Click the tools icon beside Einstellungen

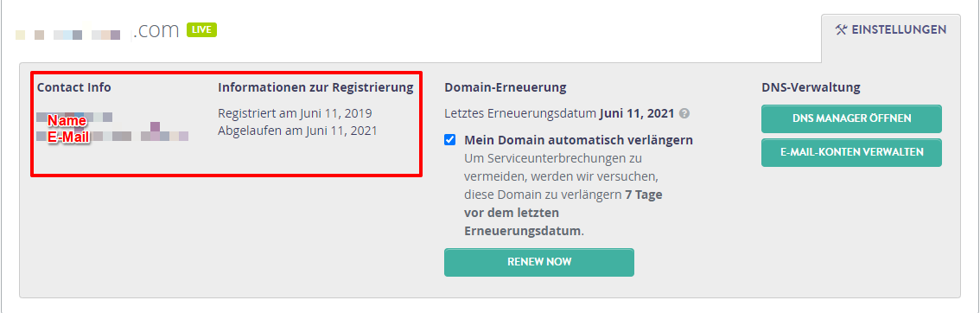coord(841,29)
